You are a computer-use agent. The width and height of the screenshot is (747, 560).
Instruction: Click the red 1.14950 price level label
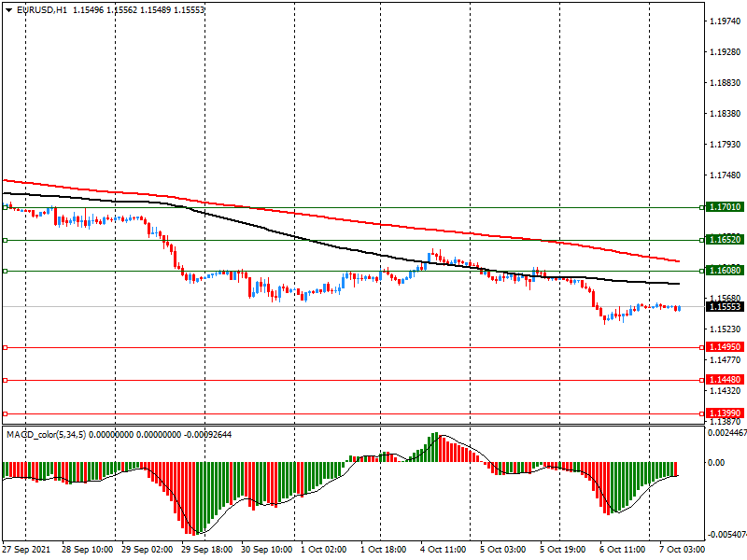tap(726, 347)
